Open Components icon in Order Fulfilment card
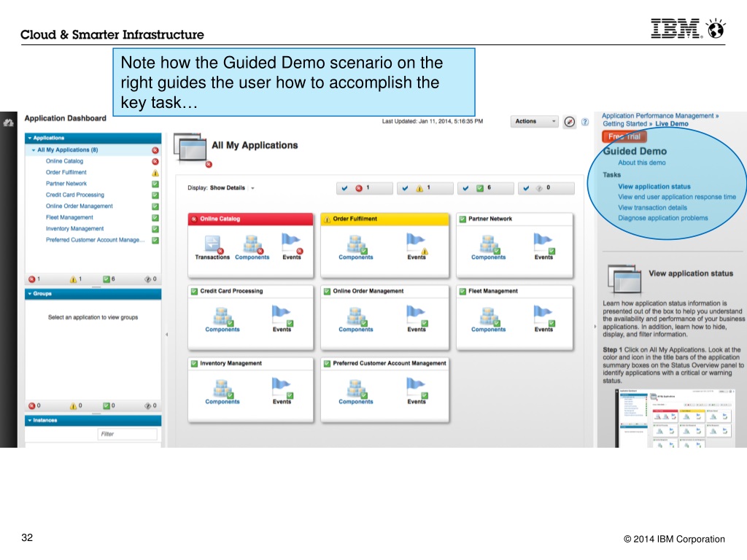Screen dimensions: 747x560 point(356,244)
